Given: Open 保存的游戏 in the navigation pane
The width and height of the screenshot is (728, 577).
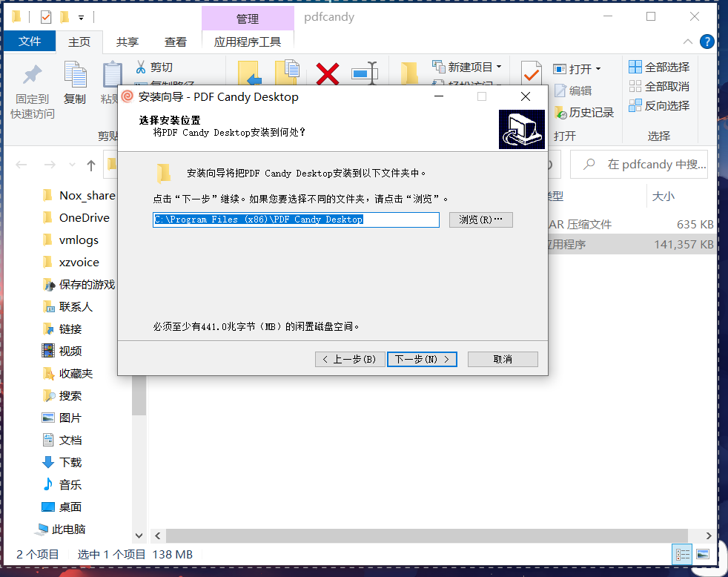Looking at the screenshot, I should pos(79,285).
